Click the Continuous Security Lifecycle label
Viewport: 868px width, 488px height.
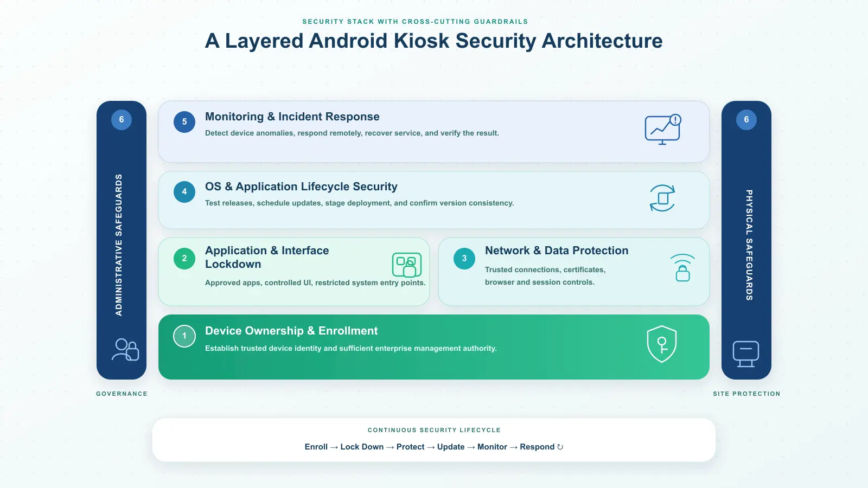click(434, 430)
